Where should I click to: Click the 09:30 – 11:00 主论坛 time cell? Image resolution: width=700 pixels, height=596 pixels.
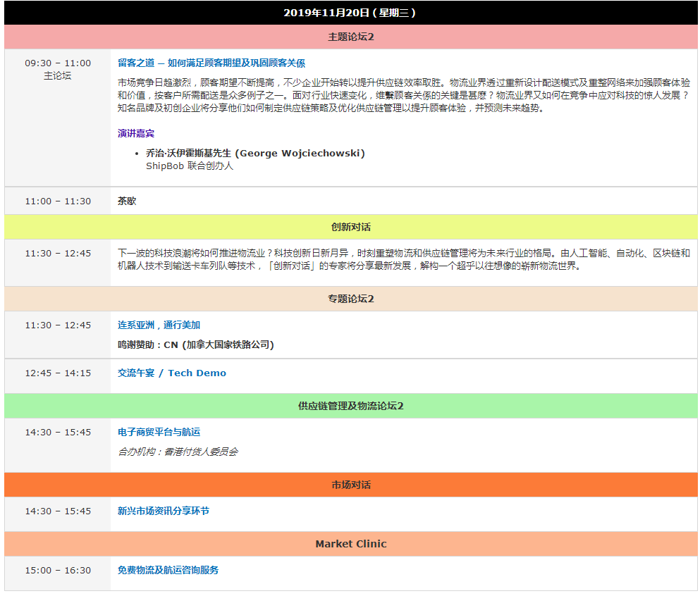(58, 69)
